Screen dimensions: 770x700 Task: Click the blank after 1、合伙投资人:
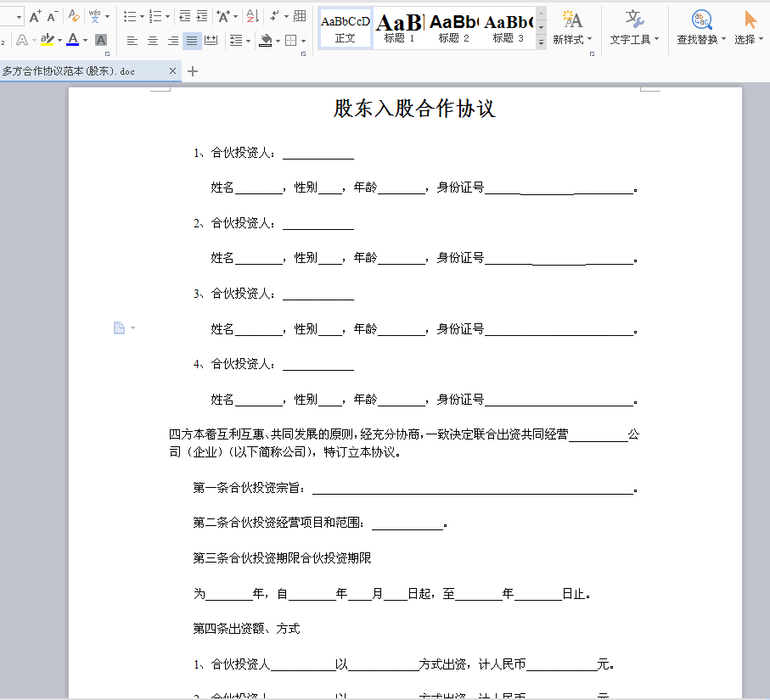pyautogui.click(x=318, y=154)
